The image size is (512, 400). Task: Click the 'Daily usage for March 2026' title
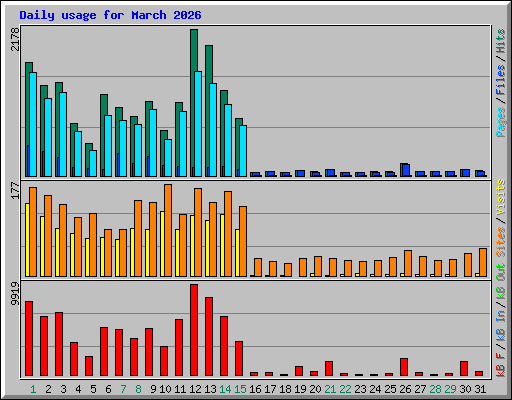tap(110, 15)
